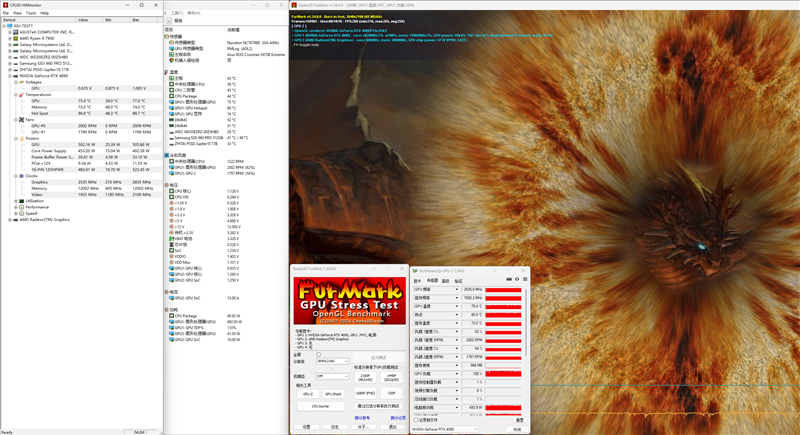
Task: Switch to GPU-Z 显卡 tab
Action: [x=417, y=281]
